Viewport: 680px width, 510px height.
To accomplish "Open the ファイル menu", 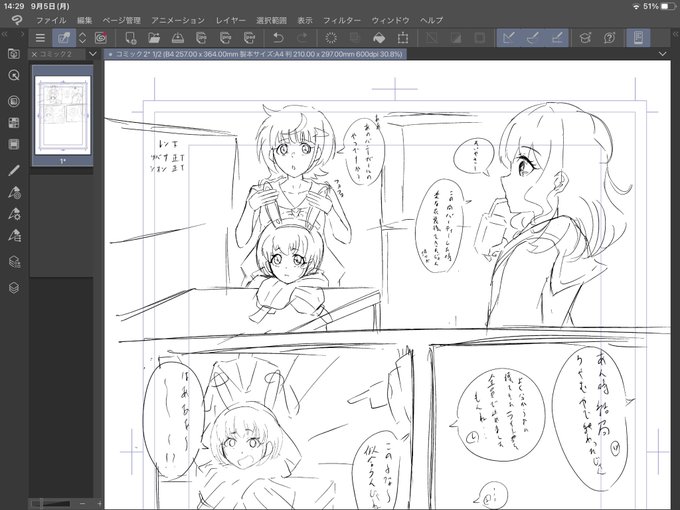I will pyautogui.click(x=51, y=20).
